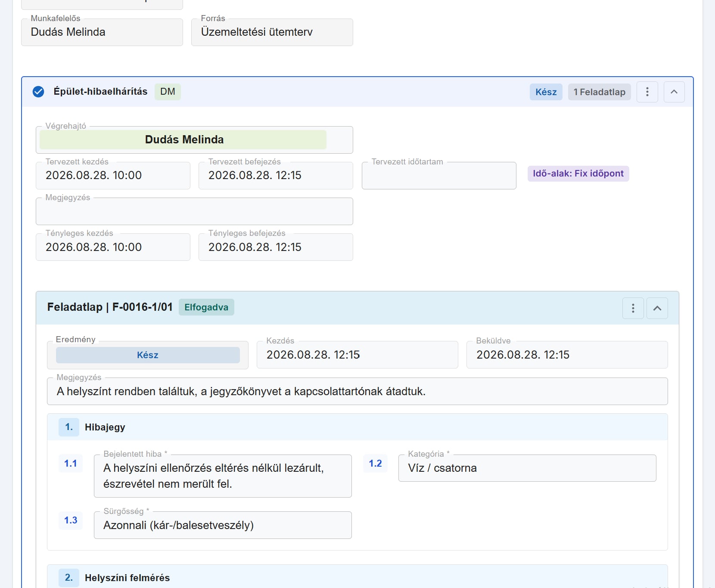Select the Idő-alak: Fix időpont tag
Screen dimensions: 715x588
[578, 173]
